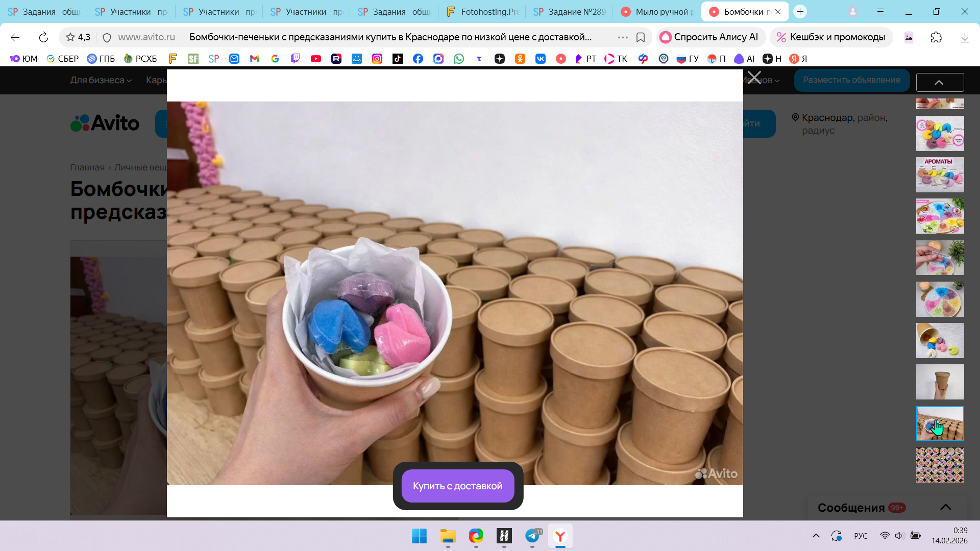Switch to the Fotohosting.Pro tab

[482, 12]
